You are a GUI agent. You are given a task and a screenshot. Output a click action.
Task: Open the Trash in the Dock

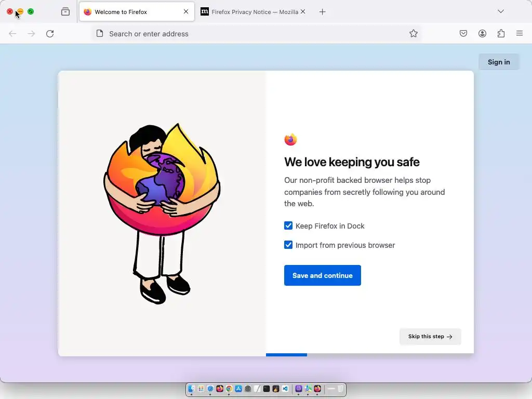(x=340, y=389)
